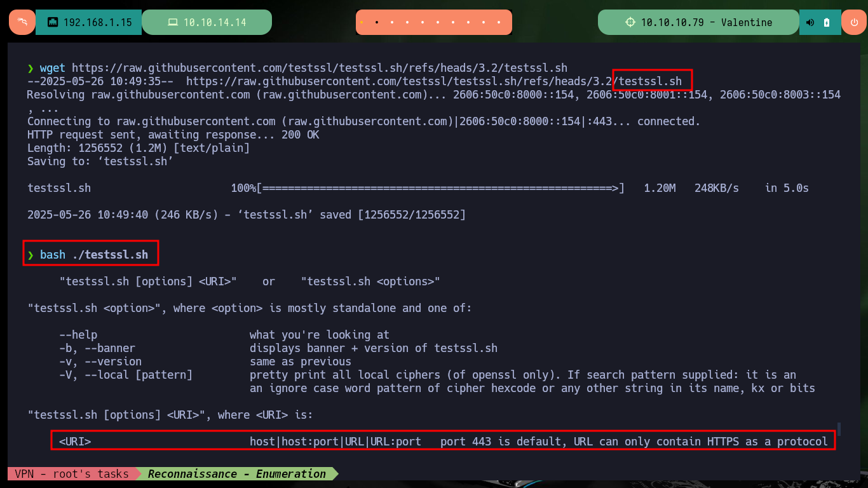Image resolution: width=868 pixels, height=488 pixels.
Task: Click 'what you're looking at' description
Action: coord(320,335)
